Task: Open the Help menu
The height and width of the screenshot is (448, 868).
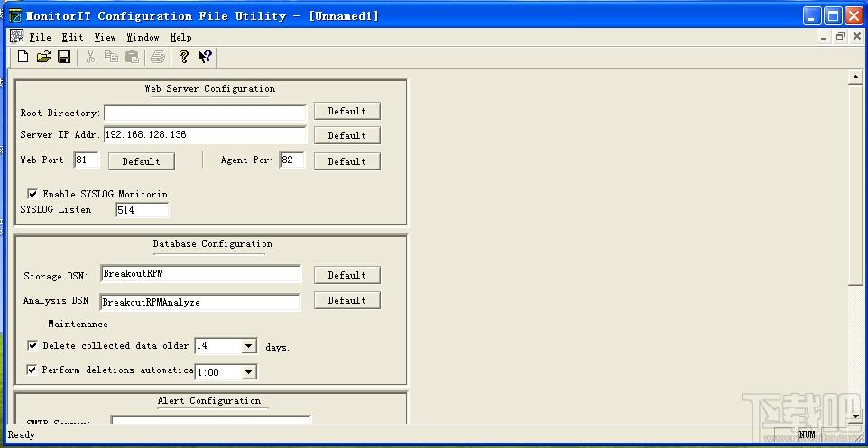Action: point(180,37)
